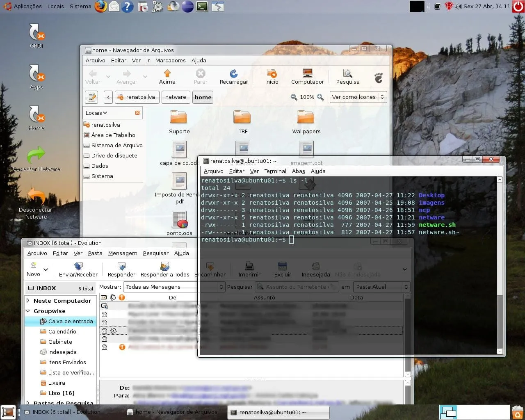Viewport: 525px width, 420px height.
Task: Select the Calendário folder in Groupwise
Action: tap(62, 331)
